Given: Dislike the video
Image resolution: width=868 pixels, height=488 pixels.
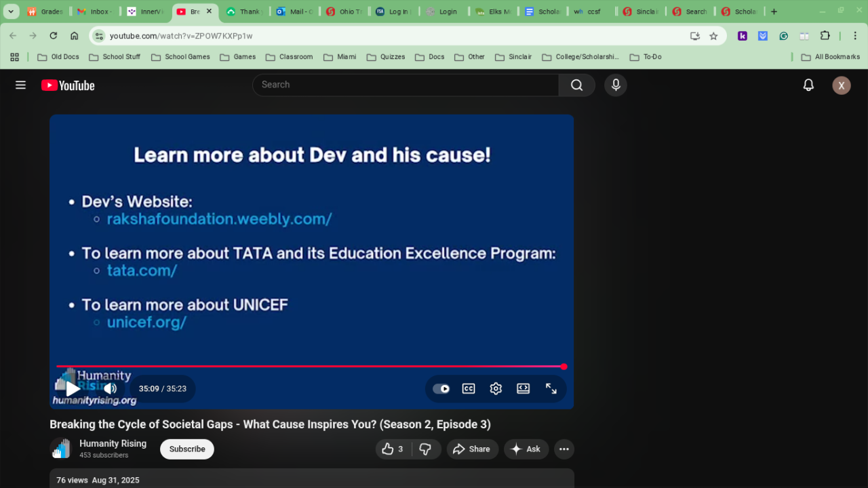Looking at the screenshot, I should pyautogui.click(x=426, y=449).
